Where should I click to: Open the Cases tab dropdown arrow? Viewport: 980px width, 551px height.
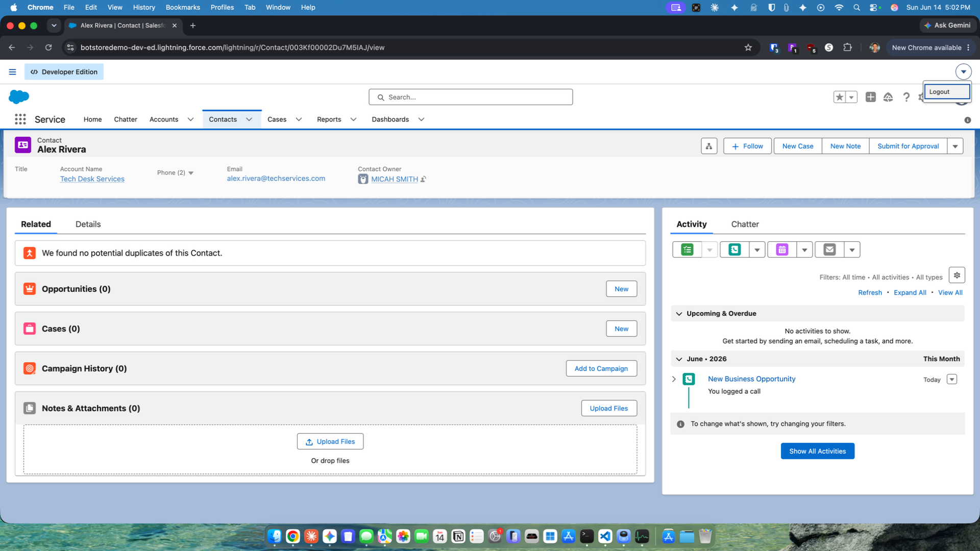pyautogui.click(x=299, y=119)
